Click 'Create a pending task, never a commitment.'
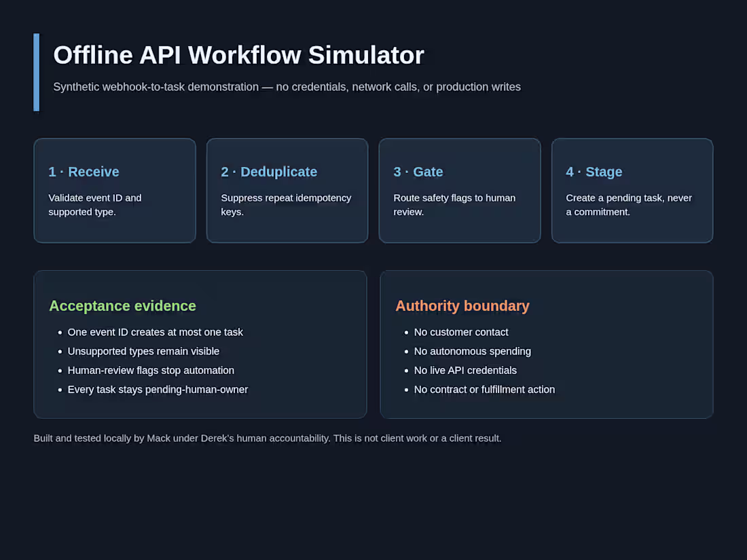Screen dimensions: 747x560 tap(629, 205)
